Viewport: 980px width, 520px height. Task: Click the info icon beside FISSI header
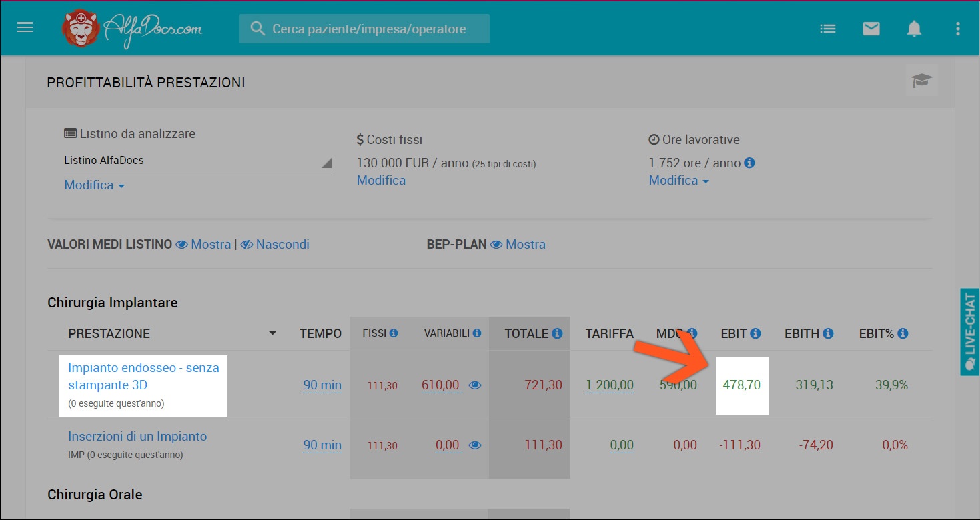click(x=394, y=333)
